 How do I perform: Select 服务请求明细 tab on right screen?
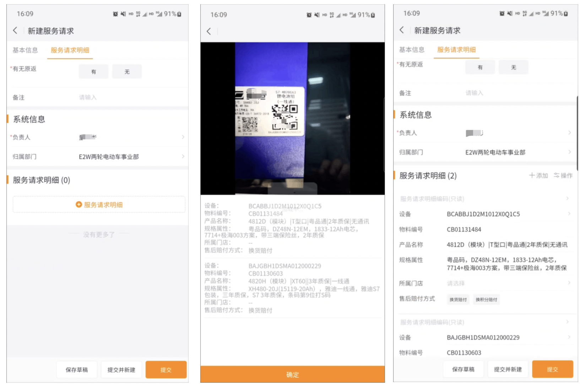(x=456, y=50)
